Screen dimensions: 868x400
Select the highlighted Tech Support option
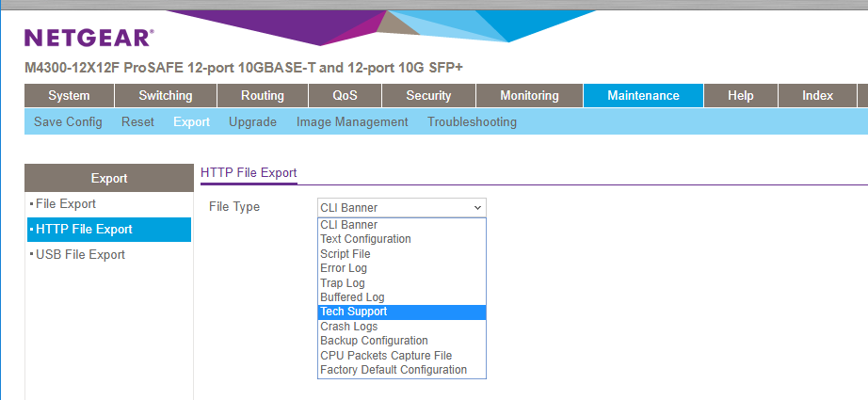click(x=402, y=312)
